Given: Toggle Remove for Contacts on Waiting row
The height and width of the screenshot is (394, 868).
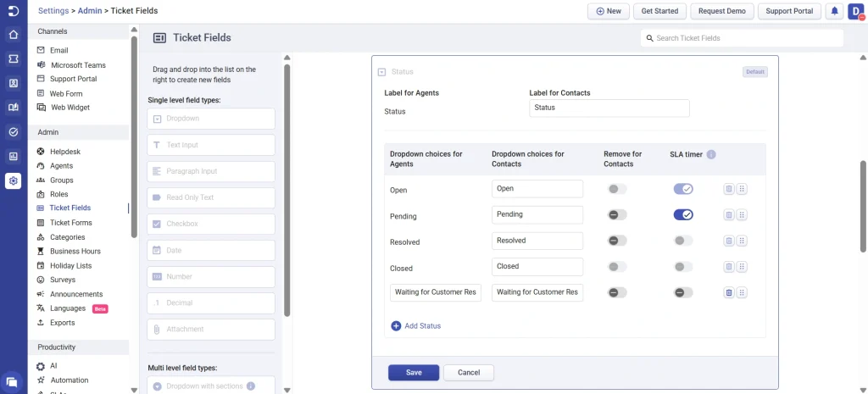Looking at the screenshot, I should pos(617,292).
